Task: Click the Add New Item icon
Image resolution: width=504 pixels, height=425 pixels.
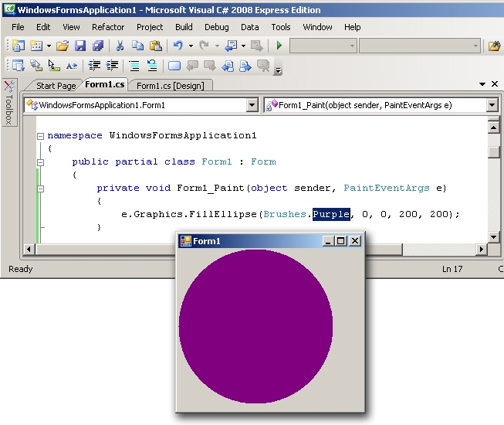Action: [x=36, y=46]
